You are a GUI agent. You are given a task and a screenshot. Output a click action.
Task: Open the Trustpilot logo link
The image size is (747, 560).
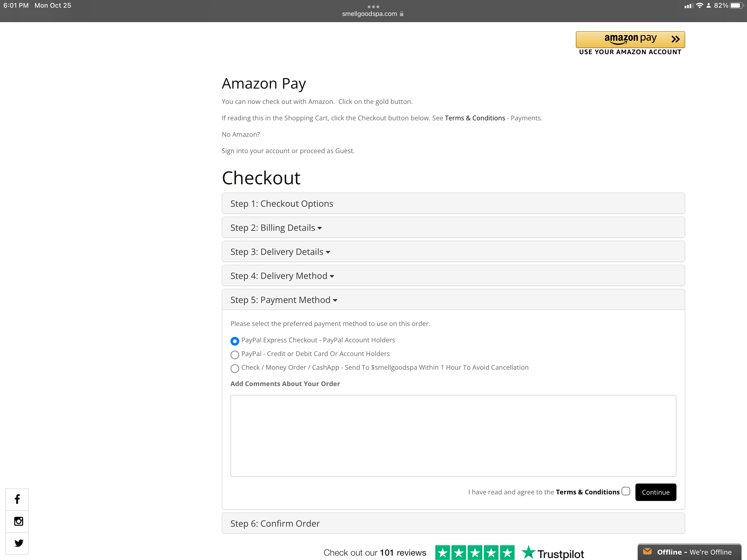click(x=553, y=553)
